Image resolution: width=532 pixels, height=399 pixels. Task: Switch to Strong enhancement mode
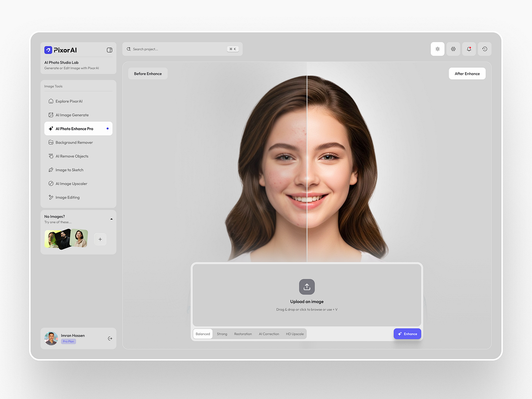tap(222, 334)
